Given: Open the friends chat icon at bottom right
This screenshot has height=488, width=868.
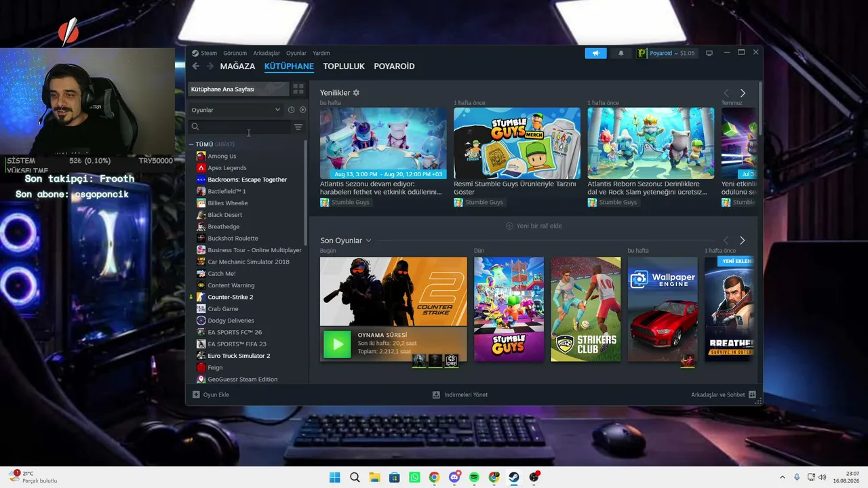Looking at the screenshot, I should pyautogui.click(x=752, y=394).
